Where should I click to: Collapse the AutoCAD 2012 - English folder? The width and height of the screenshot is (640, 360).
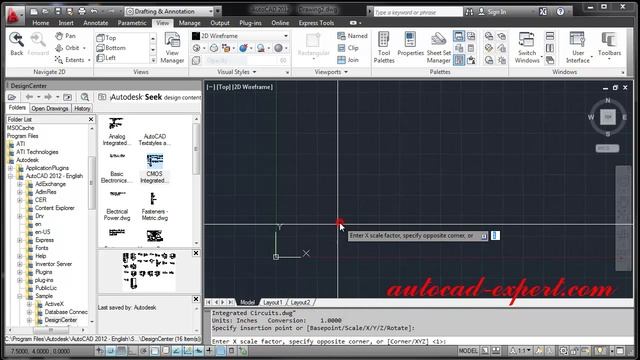click(10, 176)
